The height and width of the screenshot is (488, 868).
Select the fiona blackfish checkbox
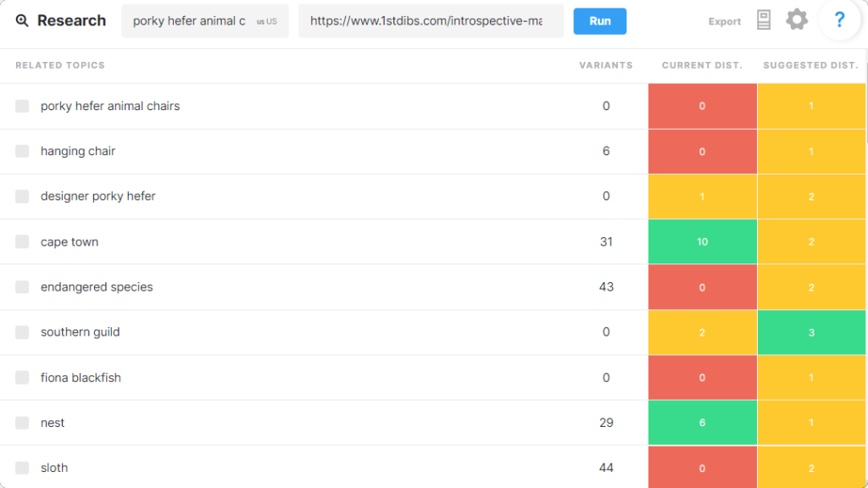pos(21,377)
